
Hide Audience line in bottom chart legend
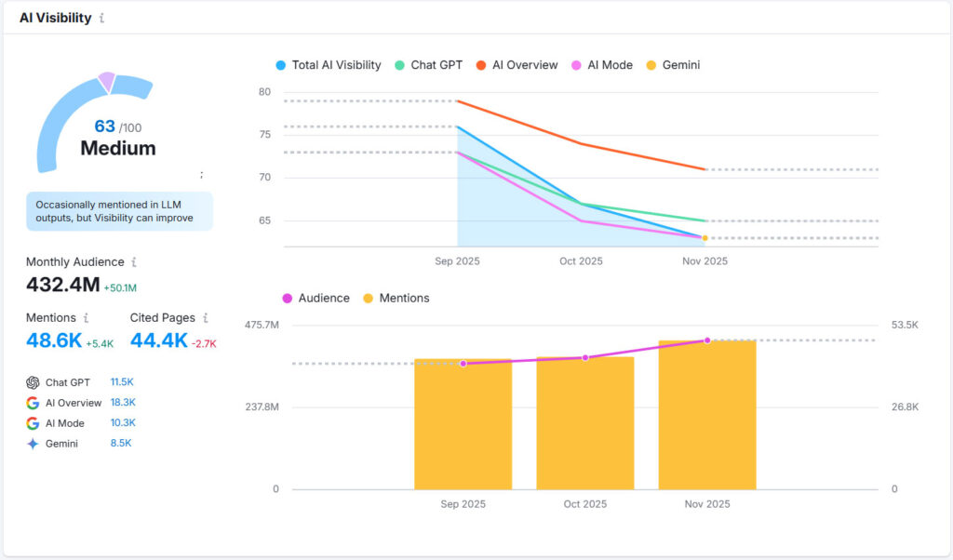click(315, 299)
